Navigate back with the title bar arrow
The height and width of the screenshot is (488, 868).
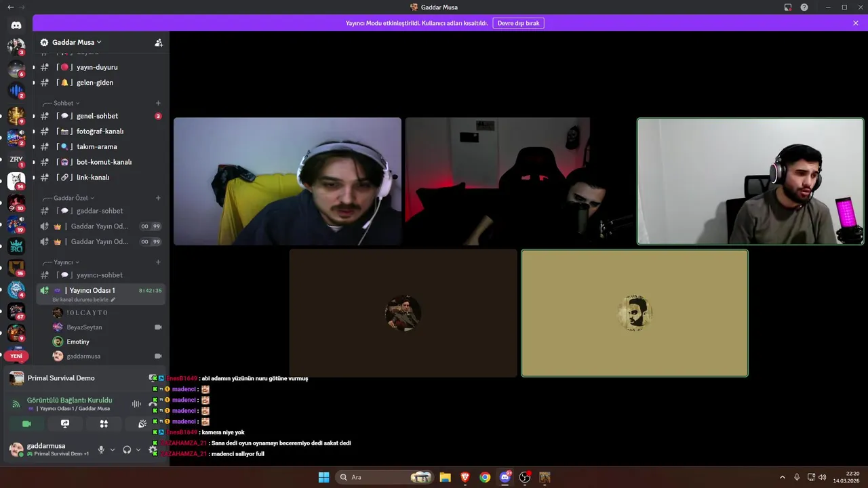(10, 7)
